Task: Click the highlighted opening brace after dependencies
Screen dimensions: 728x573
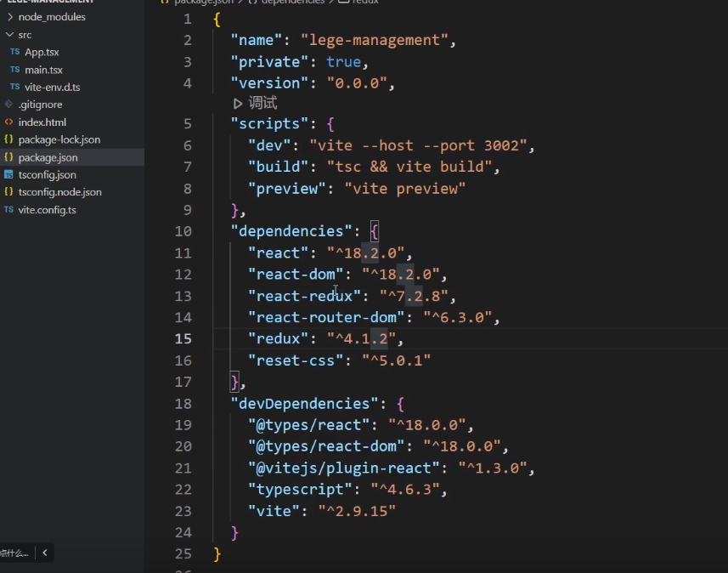Action: click(x=375, y=231)
